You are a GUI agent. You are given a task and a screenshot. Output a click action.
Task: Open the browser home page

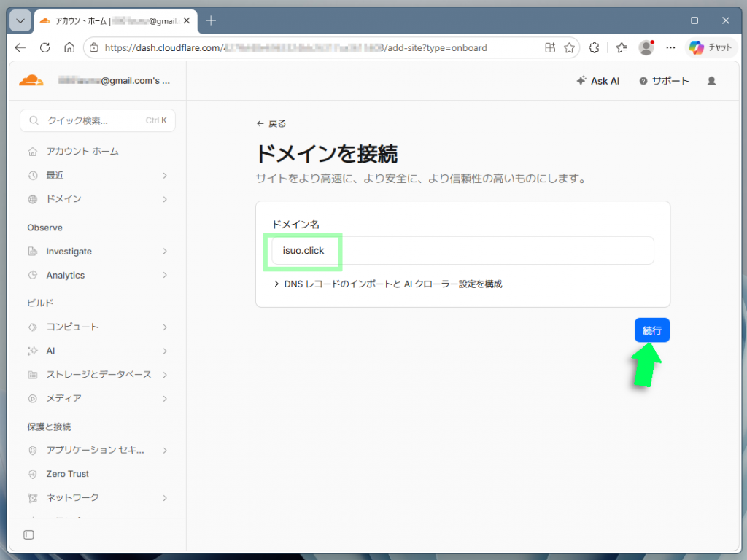[69, 47]
